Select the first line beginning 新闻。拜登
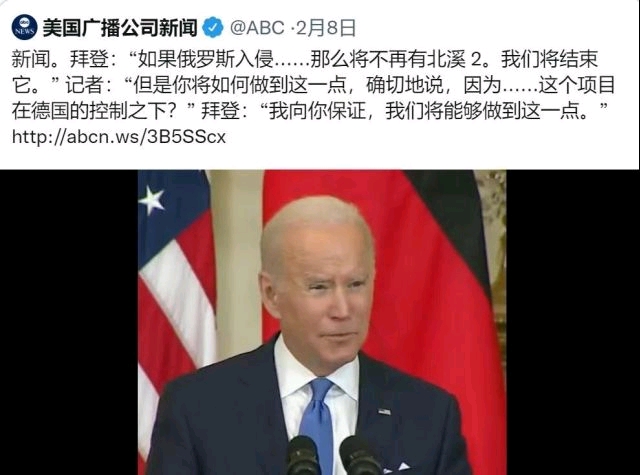This screenshot has width=640, height=475. click(x=304, y=59)
